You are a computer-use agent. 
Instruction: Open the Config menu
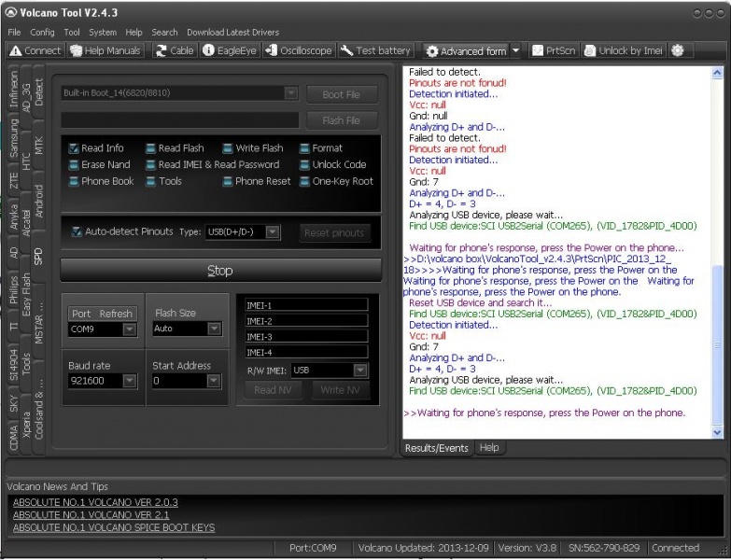coord(42,32)
